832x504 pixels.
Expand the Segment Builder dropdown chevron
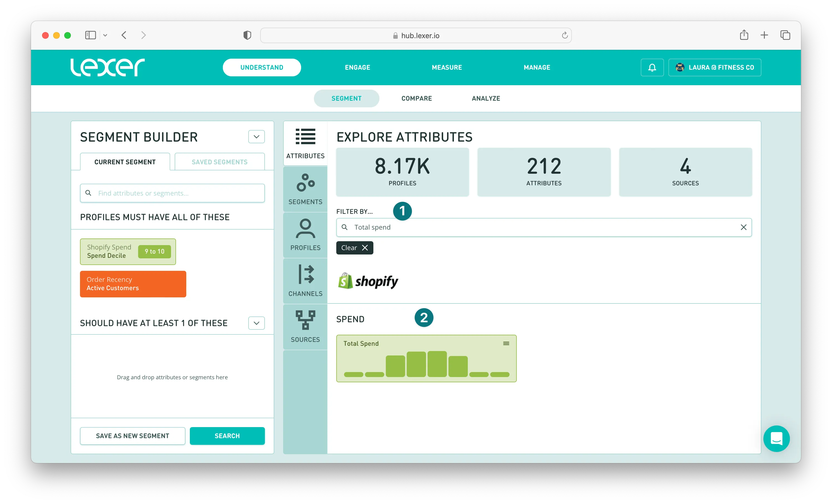click(256, 137)
